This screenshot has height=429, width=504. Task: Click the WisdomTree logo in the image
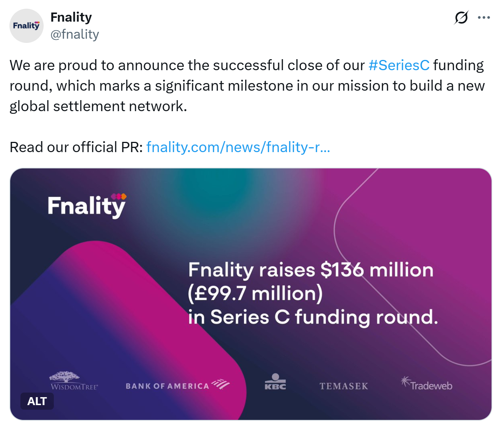[x=74, y=381]
